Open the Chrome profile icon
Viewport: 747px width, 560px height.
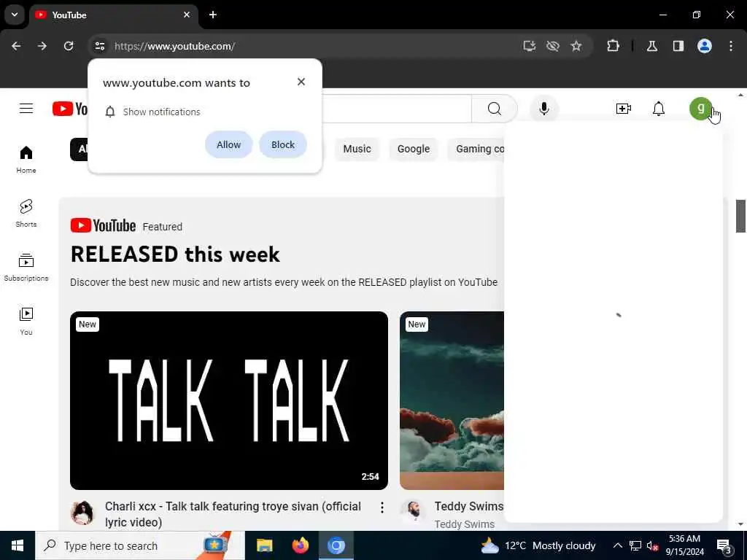click(x=705, y=46)
